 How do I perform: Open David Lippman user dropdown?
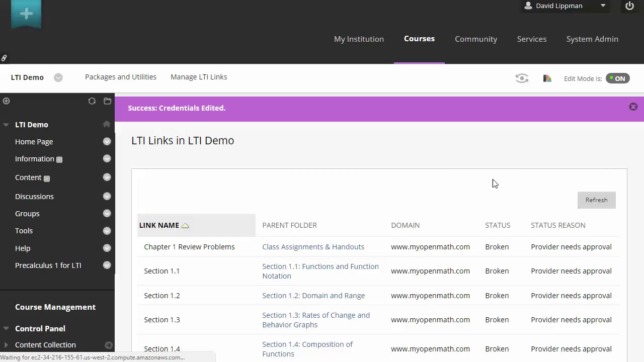coord(603,6)
